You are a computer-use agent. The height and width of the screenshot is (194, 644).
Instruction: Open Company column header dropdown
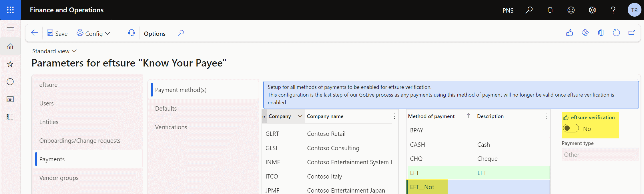pos(300,116)
